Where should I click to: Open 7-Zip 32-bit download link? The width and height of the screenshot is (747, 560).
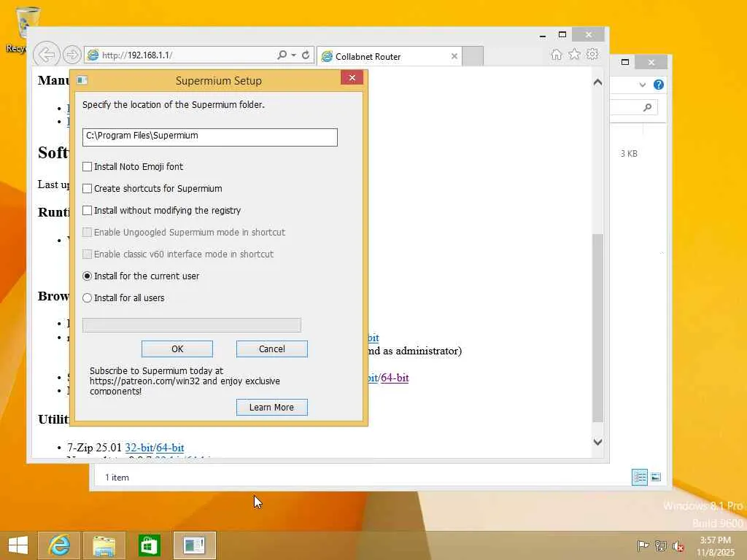pos(139,448)
